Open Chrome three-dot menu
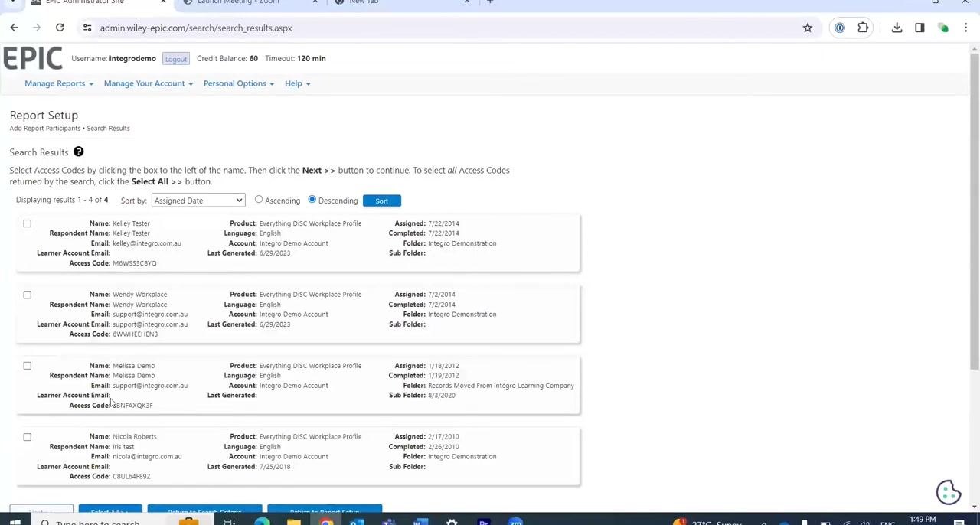 pyautogui.click(x=965, y=28)
